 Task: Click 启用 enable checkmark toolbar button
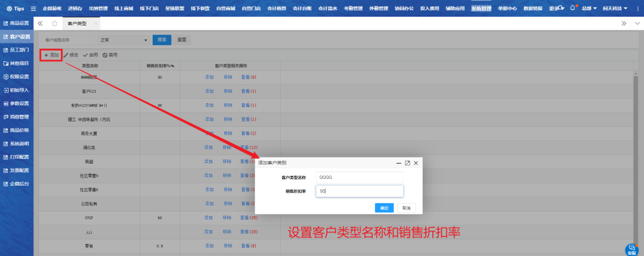point(90,55)
